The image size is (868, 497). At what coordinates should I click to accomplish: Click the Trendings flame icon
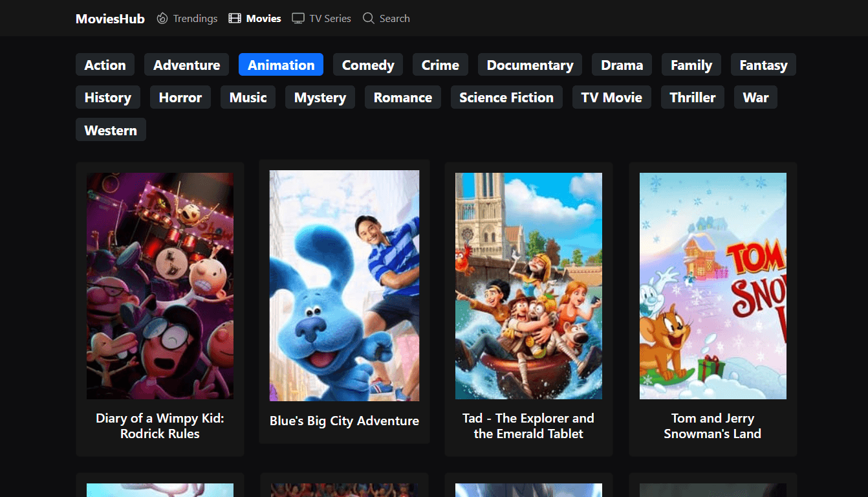click(162, 18)
